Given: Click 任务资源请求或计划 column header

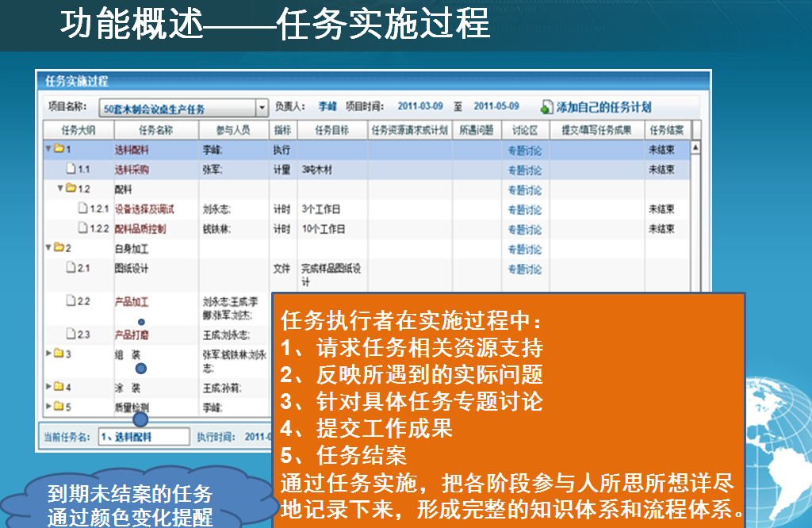Looking at the screenshot, I should coord(410,130).
